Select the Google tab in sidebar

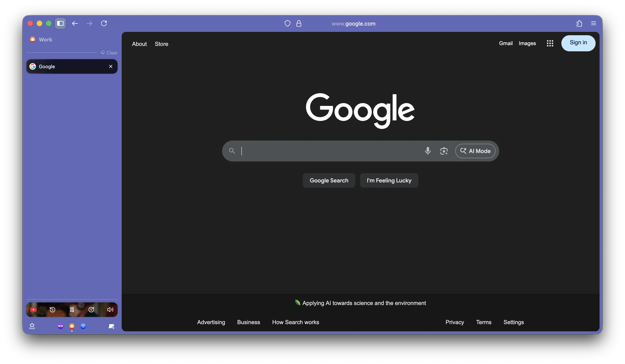(x=72, y=66)
